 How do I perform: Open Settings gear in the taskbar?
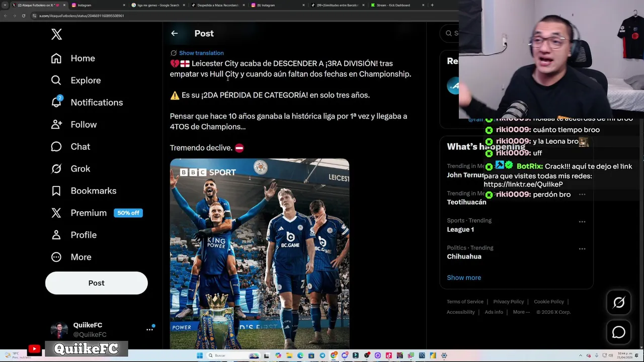pos(444,355)
